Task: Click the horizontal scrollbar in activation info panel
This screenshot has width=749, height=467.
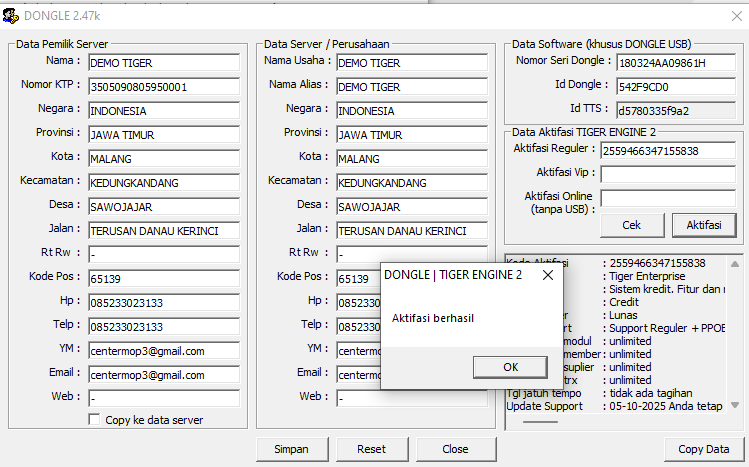Action: 541,421
